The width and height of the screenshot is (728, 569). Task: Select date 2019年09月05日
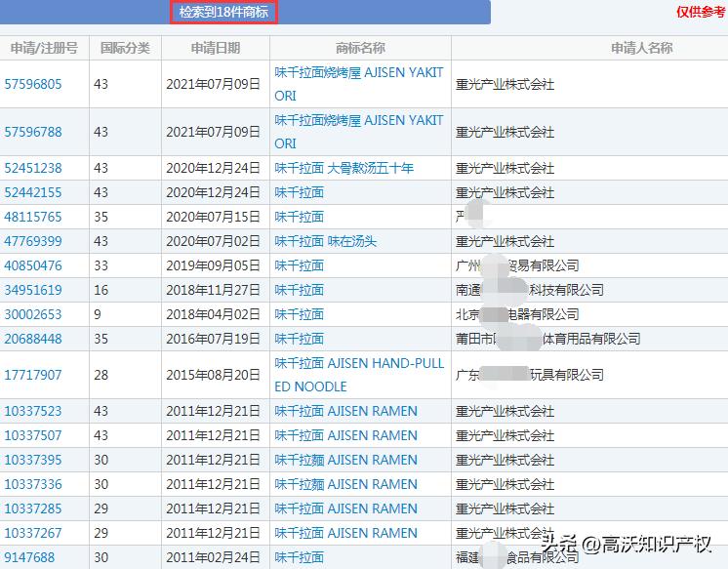click(x=213, y=265)
